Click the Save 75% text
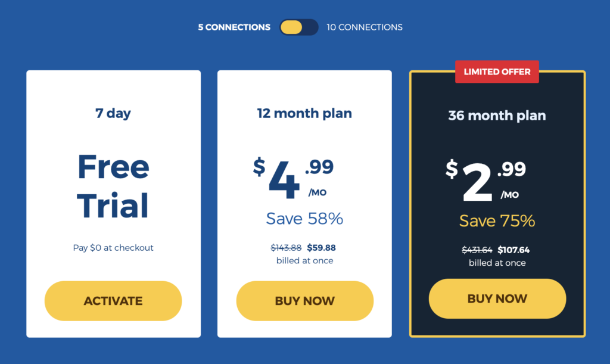This screenshot has width=610, height=364. pyautogui.click(x=497, y=220)
